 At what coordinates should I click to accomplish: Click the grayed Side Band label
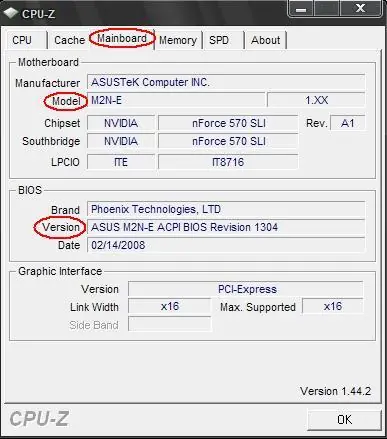(x=94, y=325)
